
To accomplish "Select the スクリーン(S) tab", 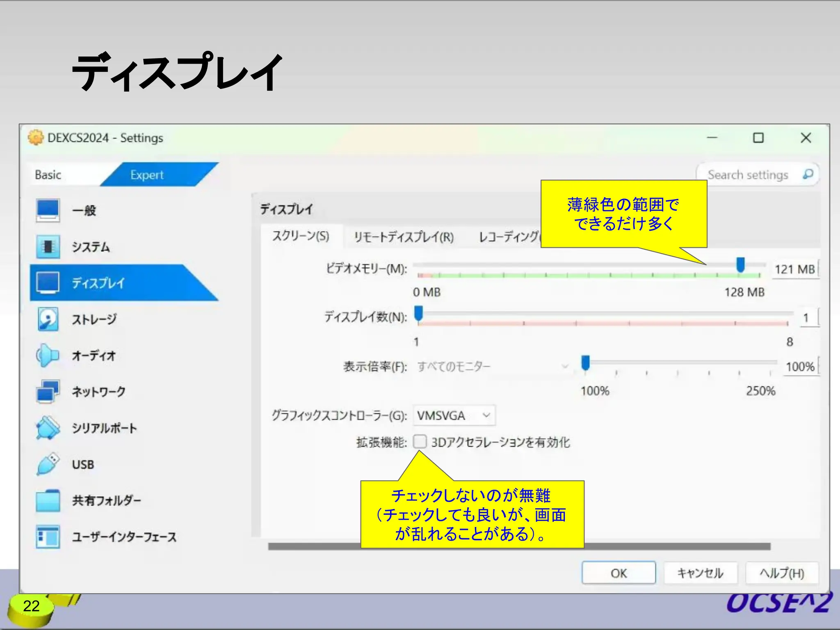I will [301, 236].
